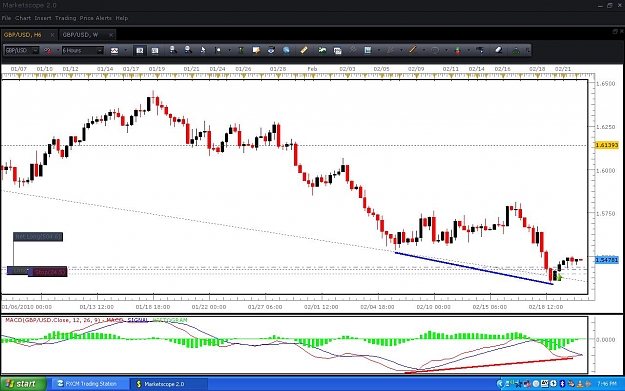Image resolution: width=625 pixels, height=391 pixels.
Task: Select the orange line drawing tool
Action: click(413, 50)
